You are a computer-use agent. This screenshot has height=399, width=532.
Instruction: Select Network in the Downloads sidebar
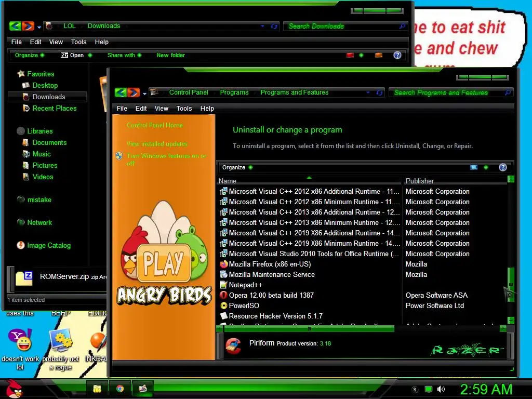pos(39,222)
